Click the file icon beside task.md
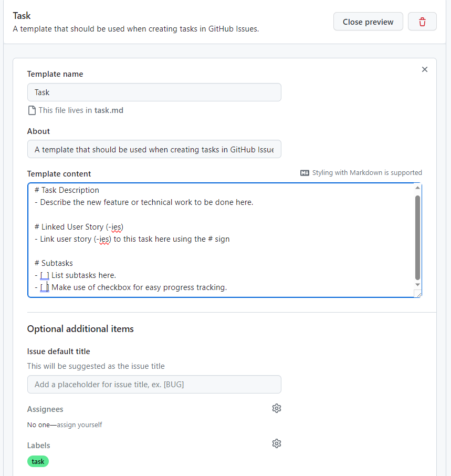 click(x=32, y=110)
